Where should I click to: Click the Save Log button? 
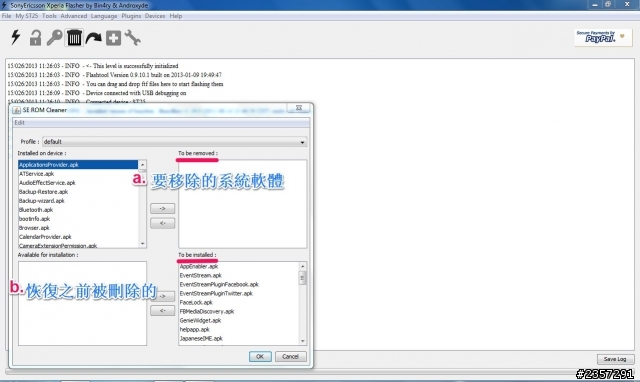[x=615, y=359]
